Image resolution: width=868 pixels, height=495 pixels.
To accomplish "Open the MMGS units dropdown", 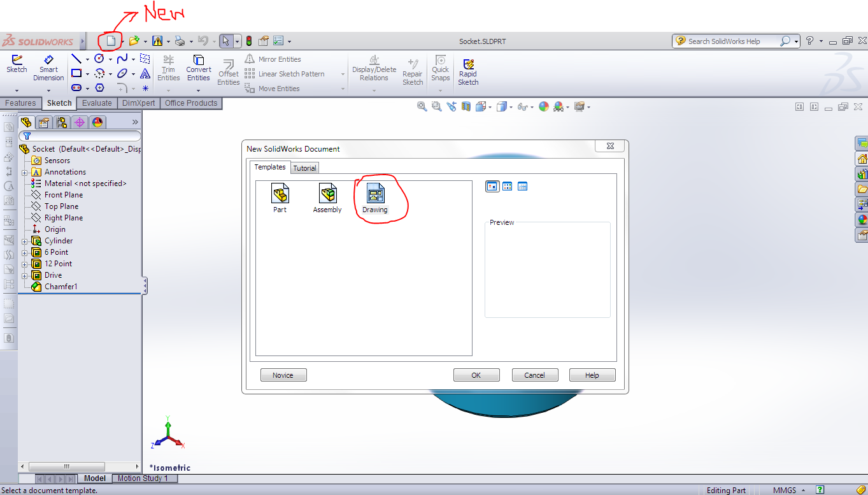I will (x=790, y=490).
